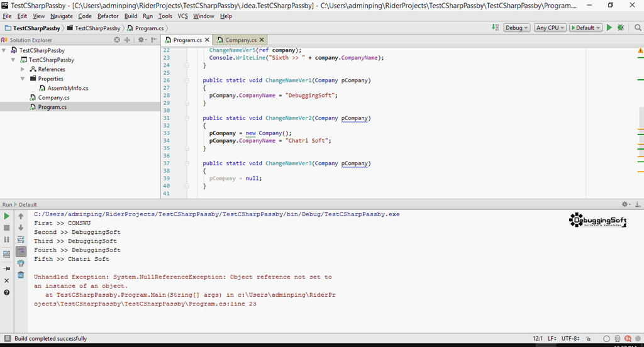This screenshot has width=644, height=347.
Task: Expand the References node
Action: (x=23, y=69)
